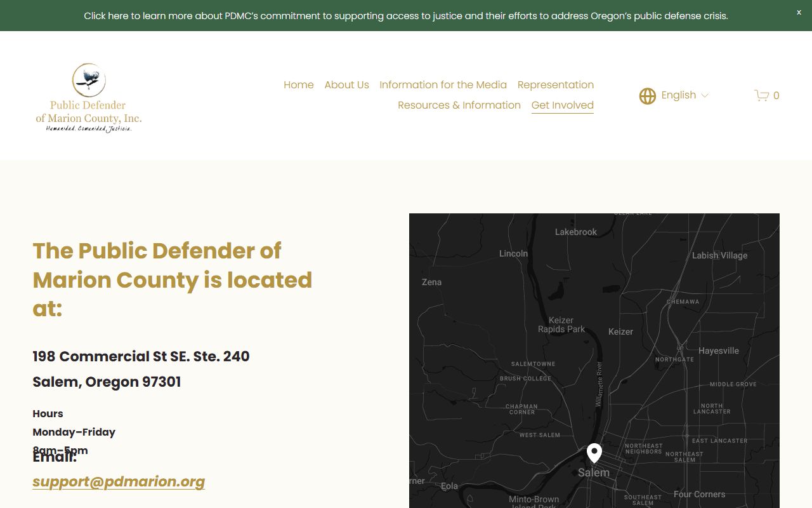This screenshot has height=508, width=812.
Task: Open Information for the Media page
Action: point(443,84)
